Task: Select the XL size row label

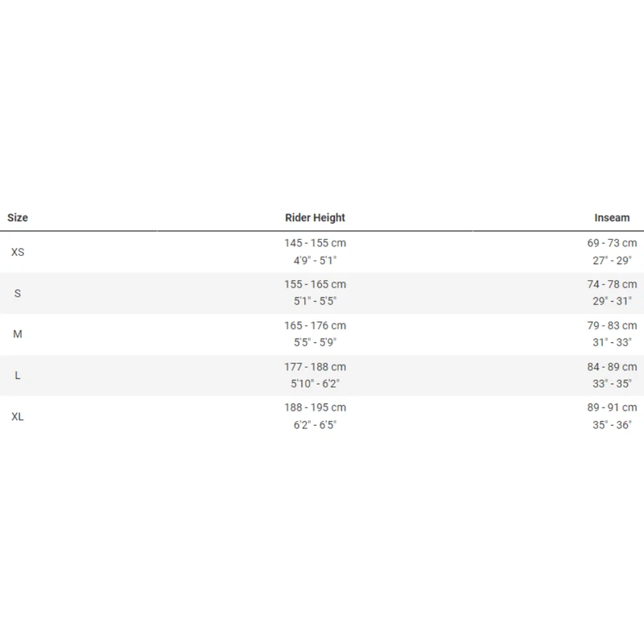Action: pyautogui.click(x=18, y=417)
